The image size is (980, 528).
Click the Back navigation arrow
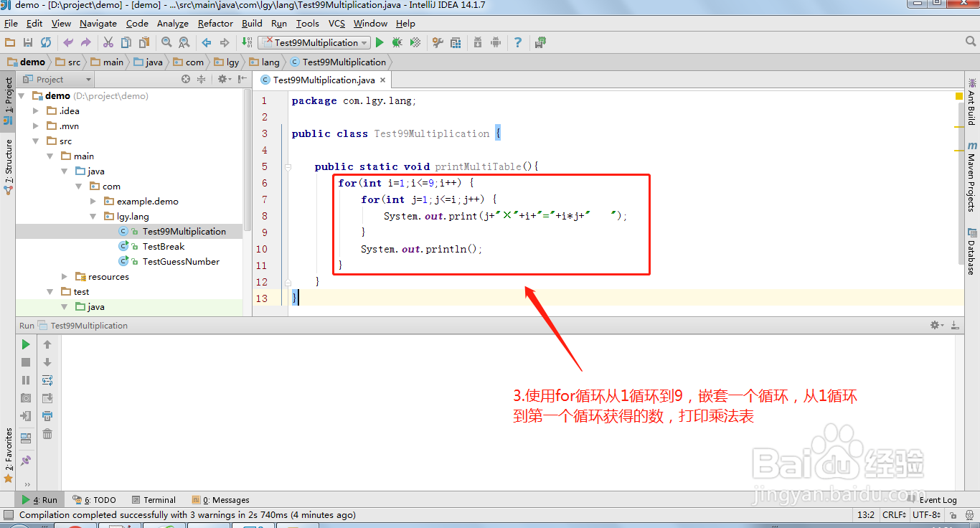click(x=207, y=43)
